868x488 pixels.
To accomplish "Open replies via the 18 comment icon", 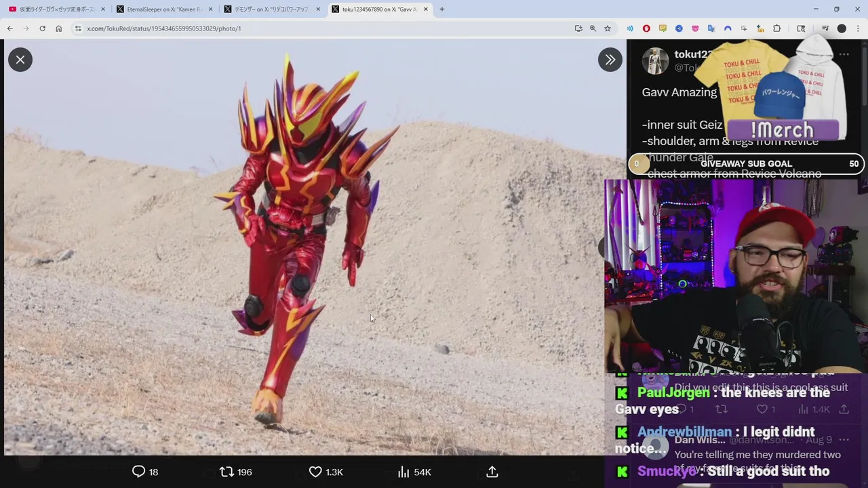I will pos(145,472).
